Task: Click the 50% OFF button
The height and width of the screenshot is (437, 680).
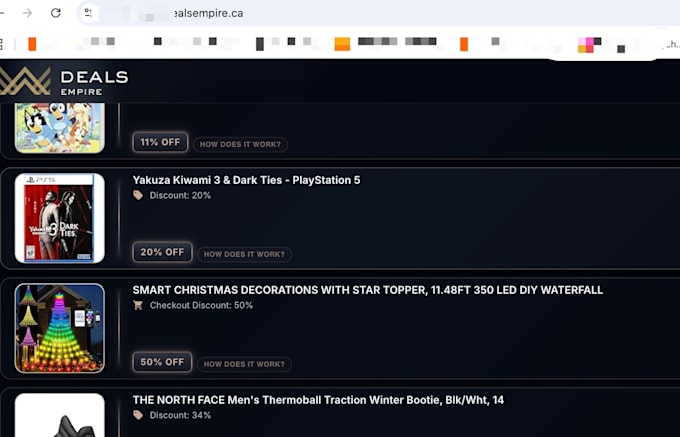Action: click(162, 362)
